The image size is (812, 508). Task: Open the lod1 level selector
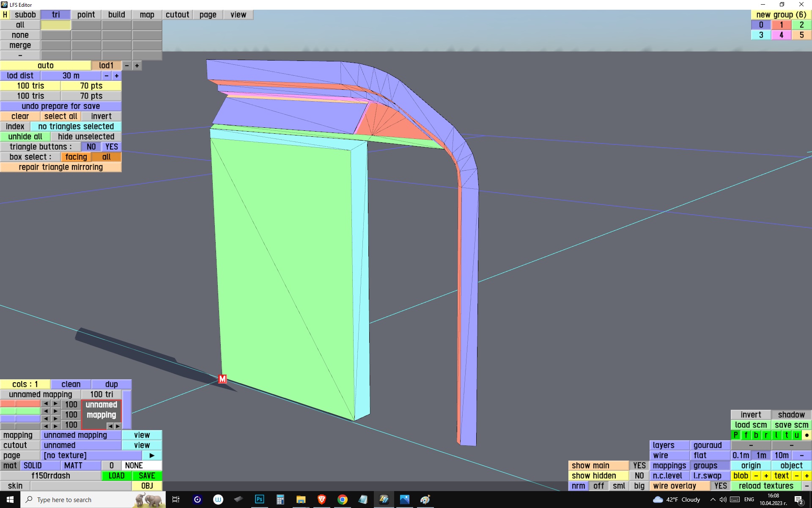[x=106, y=66]
